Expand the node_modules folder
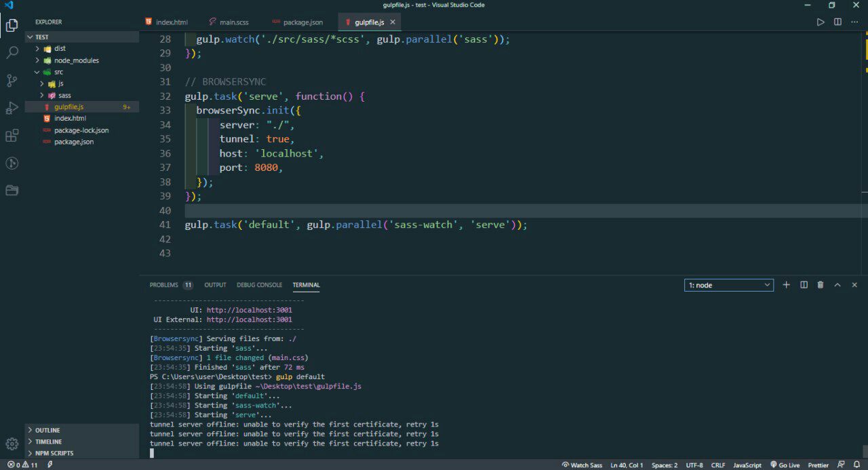868x470 pixels. pyautogui.click(x=82, y=60)
